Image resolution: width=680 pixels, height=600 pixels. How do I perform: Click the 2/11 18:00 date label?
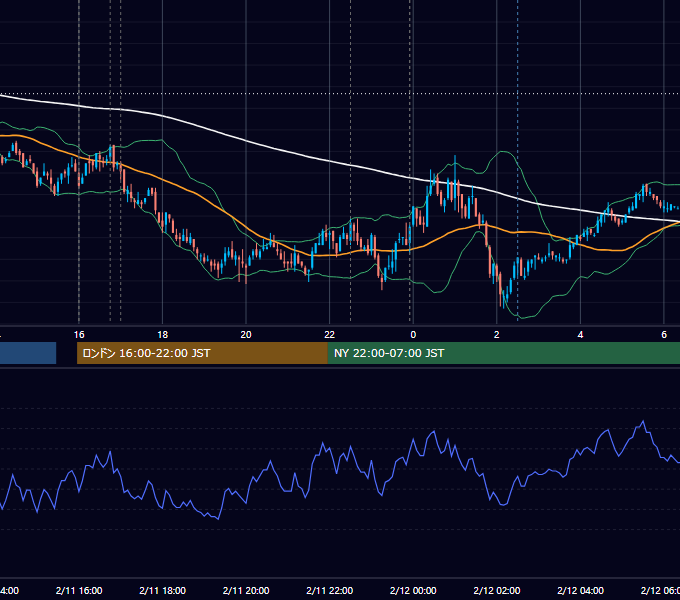[163, 590]
